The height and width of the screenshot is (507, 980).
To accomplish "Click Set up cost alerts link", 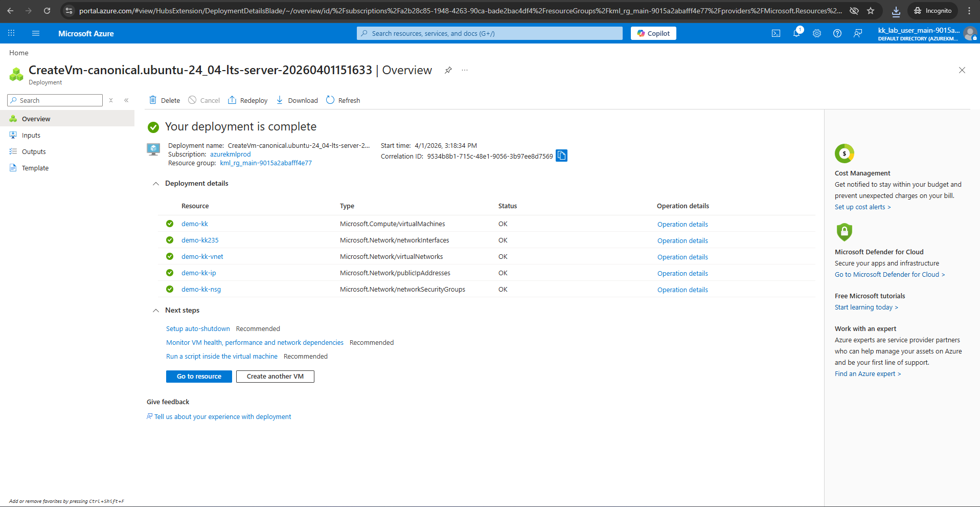I will pyautogui.click(x=862, y=207).
